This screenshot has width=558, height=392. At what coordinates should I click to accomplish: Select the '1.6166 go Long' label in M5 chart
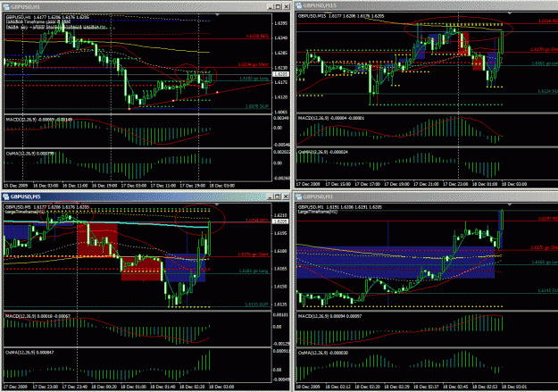pos(254,271)
